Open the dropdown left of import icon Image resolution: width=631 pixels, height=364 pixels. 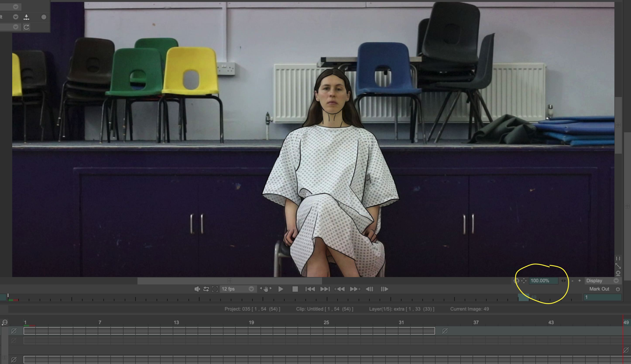tap(15, 17)
